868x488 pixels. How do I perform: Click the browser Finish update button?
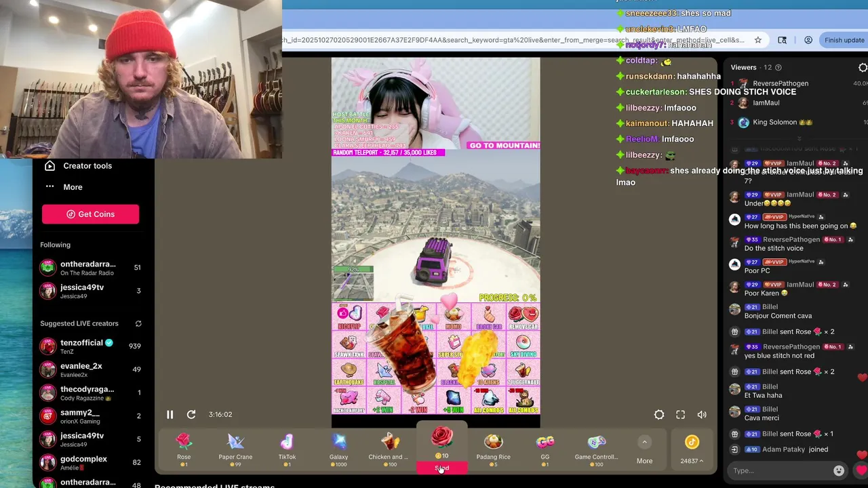coord(844,40)
